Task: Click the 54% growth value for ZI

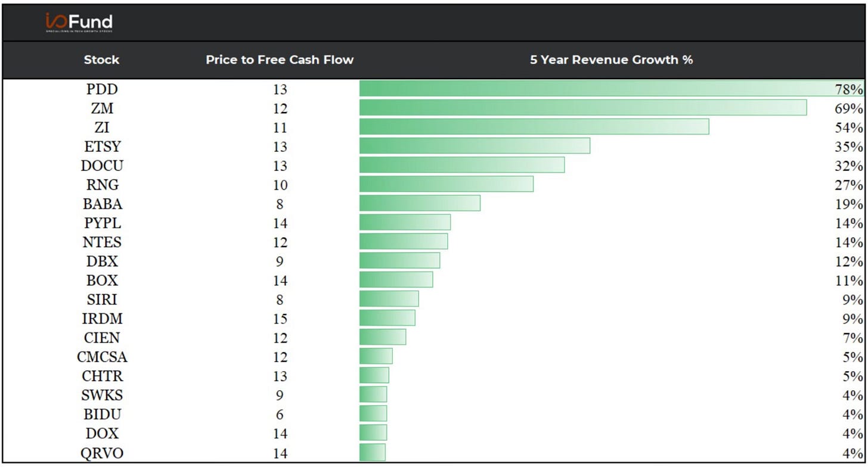Action: [849, 128]
